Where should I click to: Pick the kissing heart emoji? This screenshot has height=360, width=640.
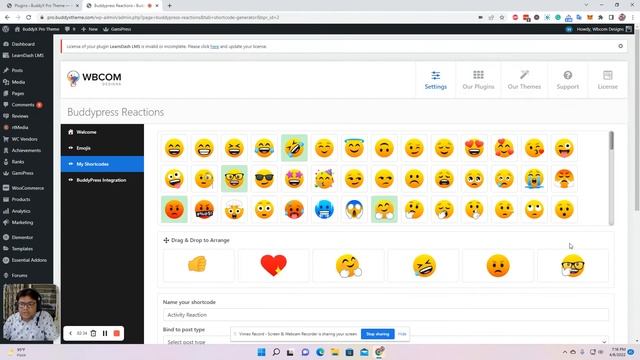(x=534, y=148)
